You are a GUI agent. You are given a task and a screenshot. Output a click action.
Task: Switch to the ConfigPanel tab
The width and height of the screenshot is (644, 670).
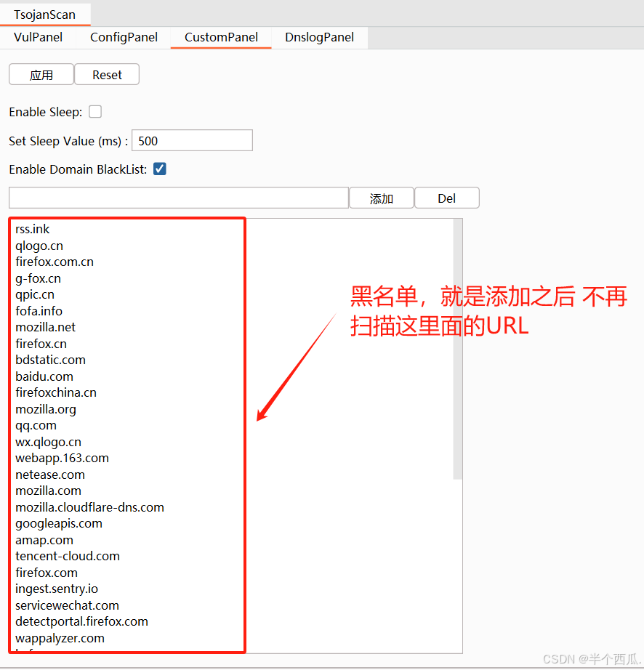(x=124, y=37)
